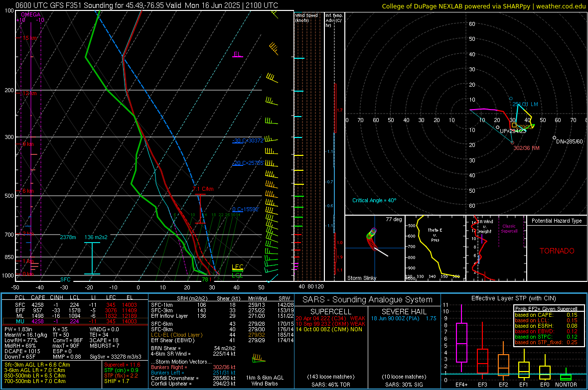
Task: Click the 136 m2s2 helicity label
Action: tap(96, 238)
